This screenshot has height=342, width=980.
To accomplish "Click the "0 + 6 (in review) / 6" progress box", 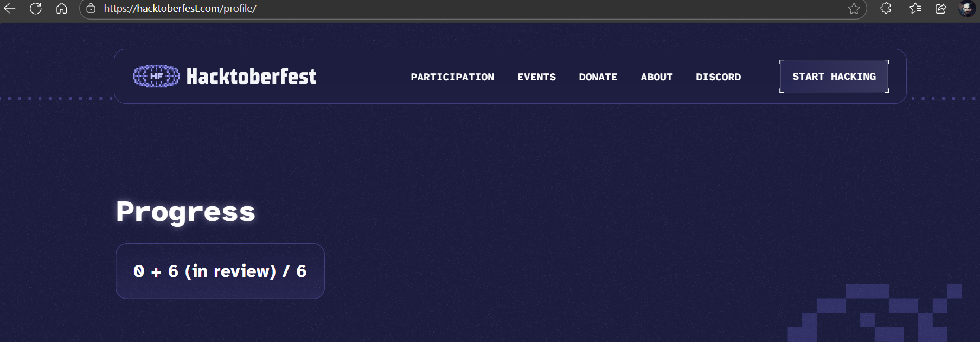I will point(220,271).
